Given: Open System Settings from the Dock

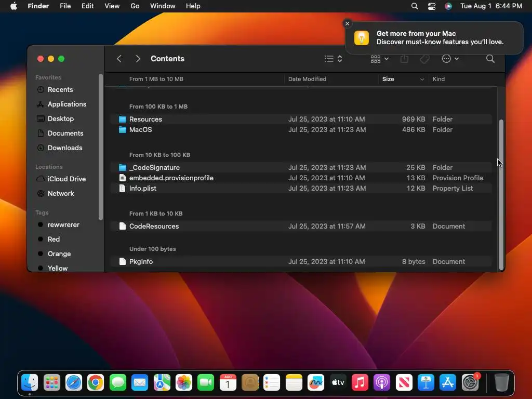Looking at the screenshot, I should [470, 383].
